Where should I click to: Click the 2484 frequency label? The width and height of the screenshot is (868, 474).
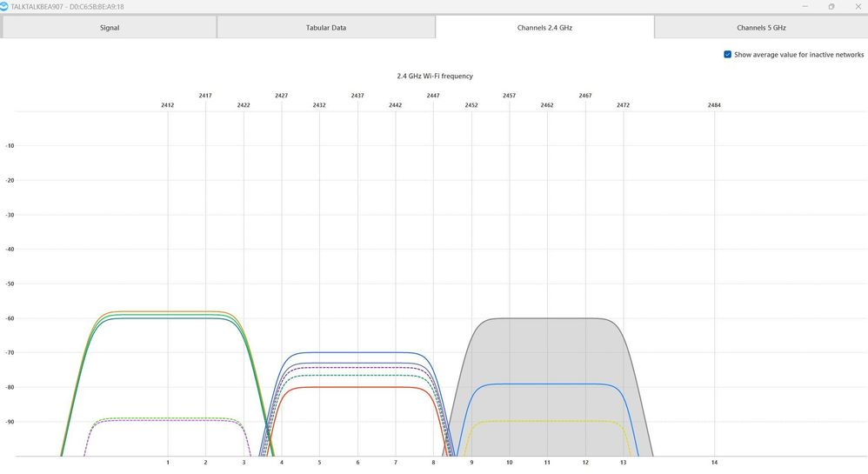tap(714, 105)
